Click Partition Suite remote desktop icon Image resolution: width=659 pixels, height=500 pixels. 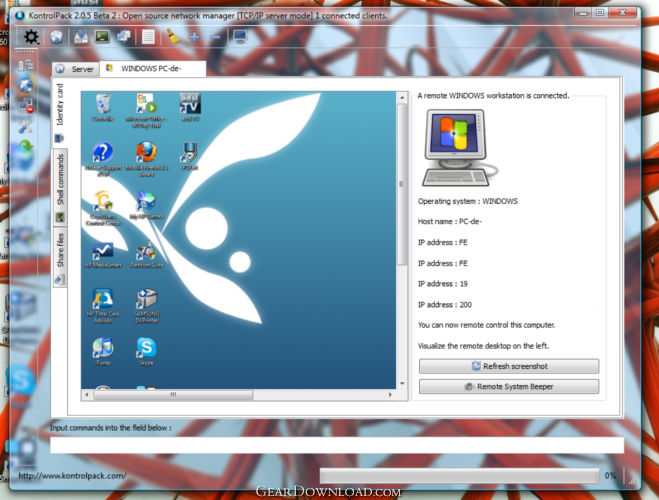click(146, 254)
